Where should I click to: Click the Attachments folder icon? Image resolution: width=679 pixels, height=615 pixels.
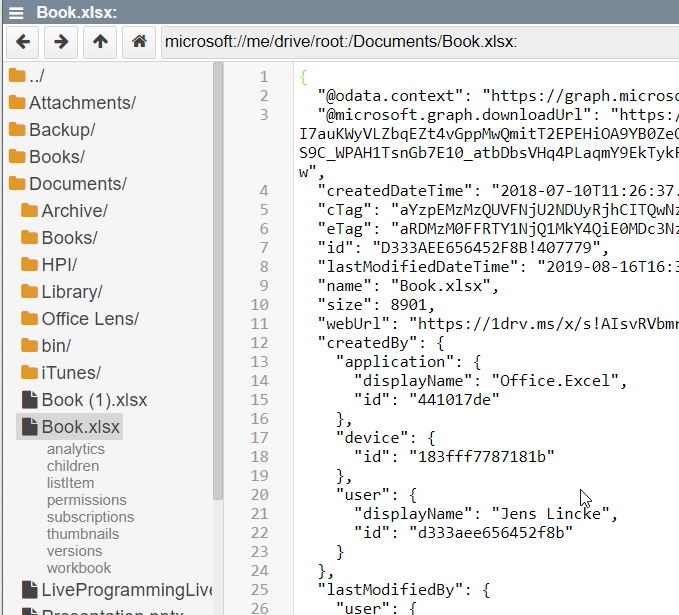point(17,103)
